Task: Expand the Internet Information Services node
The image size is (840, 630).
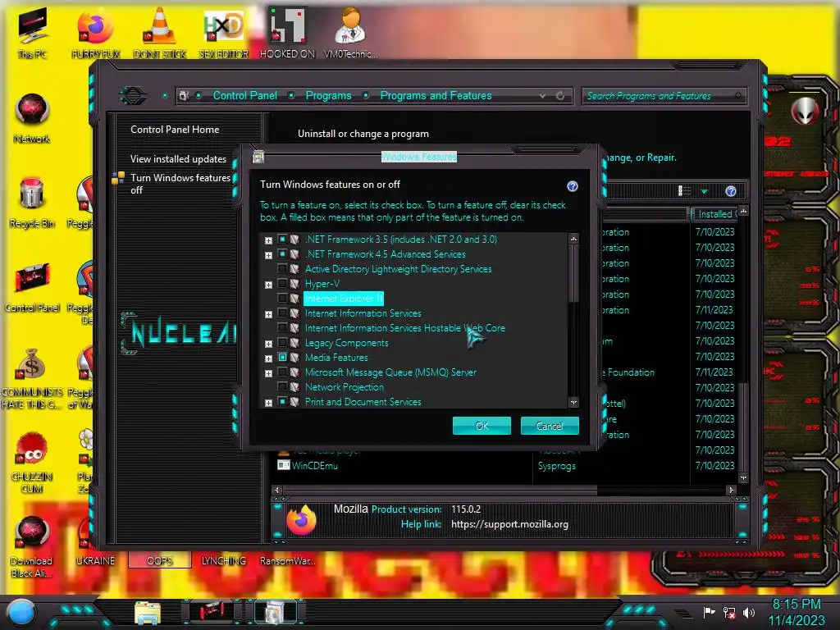Action: tap(268, 314)
